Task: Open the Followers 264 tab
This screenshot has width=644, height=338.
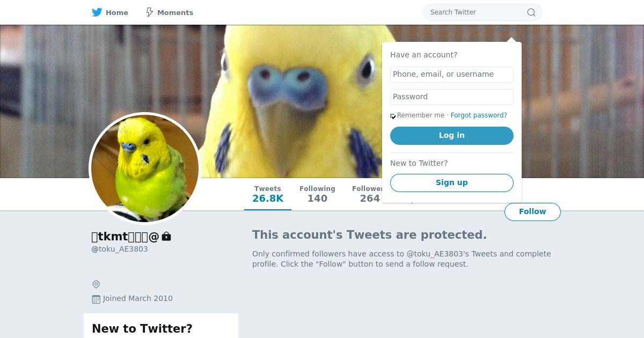Action: [x=367, y=194]
